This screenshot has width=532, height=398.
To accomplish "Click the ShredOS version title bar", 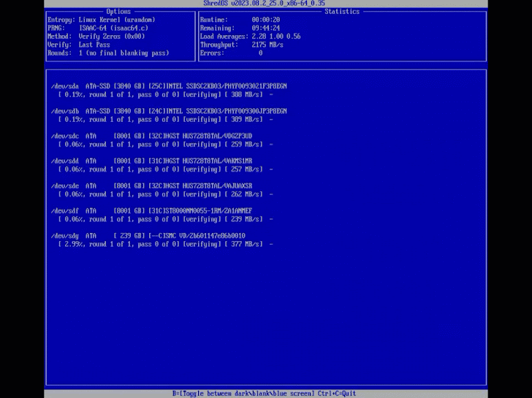I will point(265,4).
